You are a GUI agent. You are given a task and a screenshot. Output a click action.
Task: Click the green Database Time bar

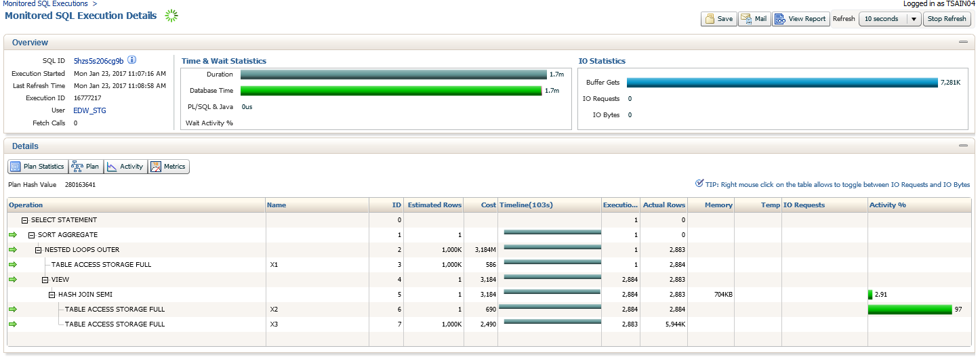point(391,91)
